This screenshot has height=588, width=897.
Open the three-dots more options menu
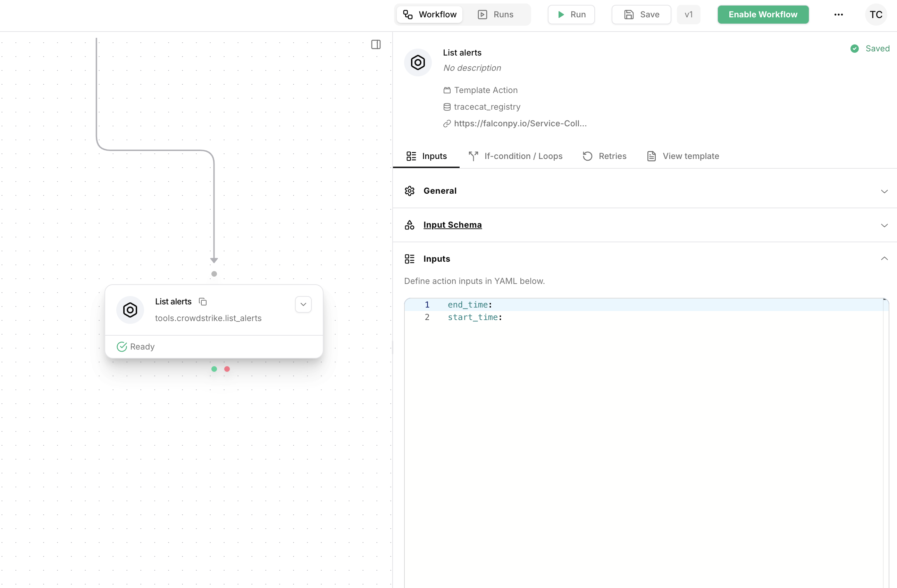tap(838, 15)
